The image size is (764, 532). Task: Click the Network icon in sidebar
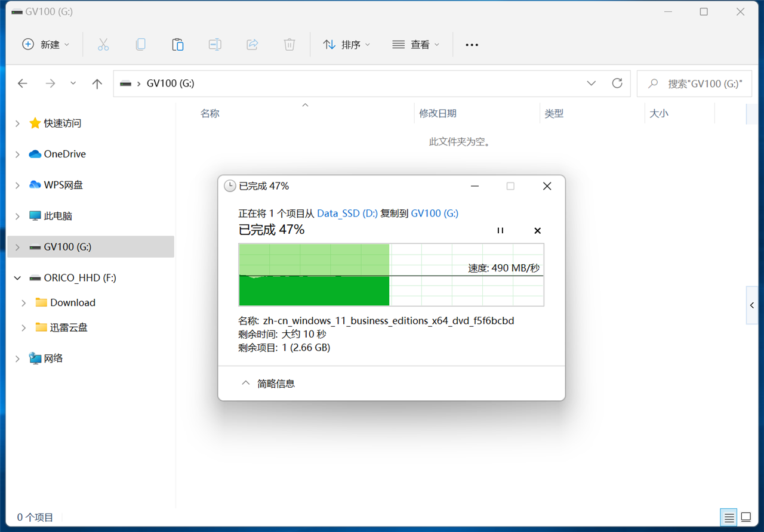click(35, 358)
